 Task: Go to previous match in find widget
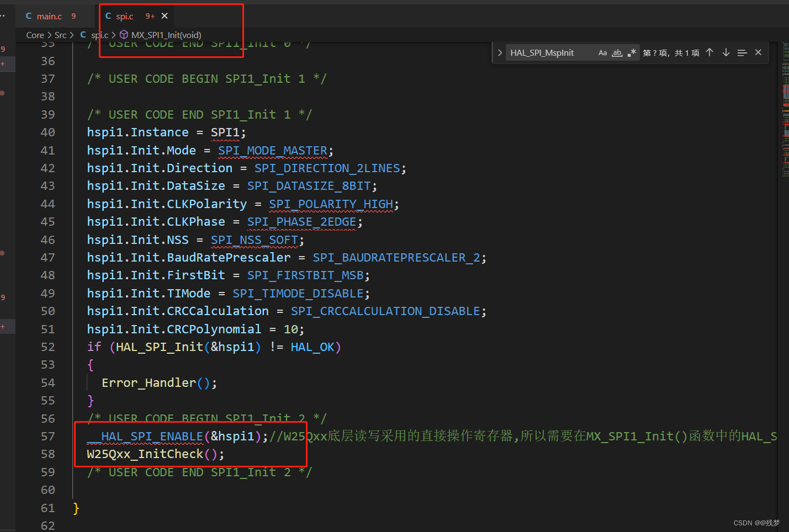click(x=709, y=52)
